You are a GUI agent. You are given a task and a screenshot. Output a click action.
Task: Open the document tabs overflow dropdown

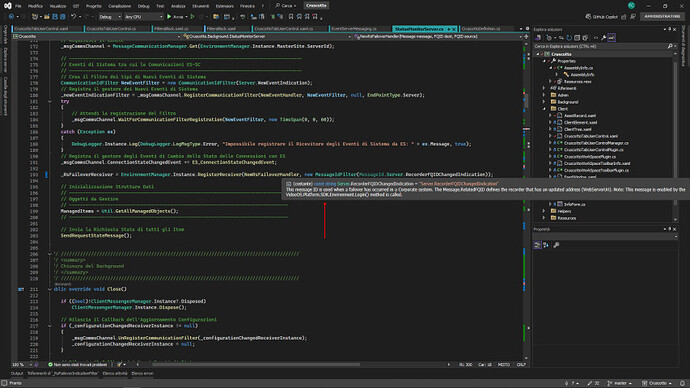[x=521, y=29]
